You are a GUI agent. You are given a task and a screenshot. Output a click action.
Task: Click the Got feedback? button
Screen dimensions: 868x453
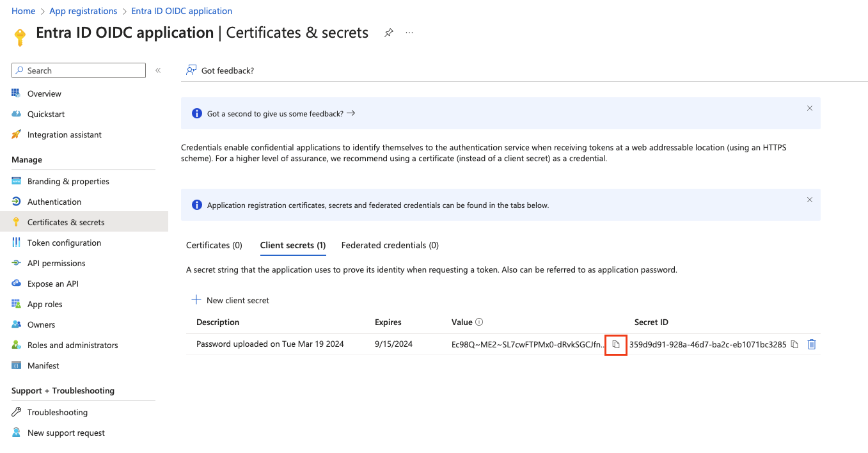pos(220,70)
